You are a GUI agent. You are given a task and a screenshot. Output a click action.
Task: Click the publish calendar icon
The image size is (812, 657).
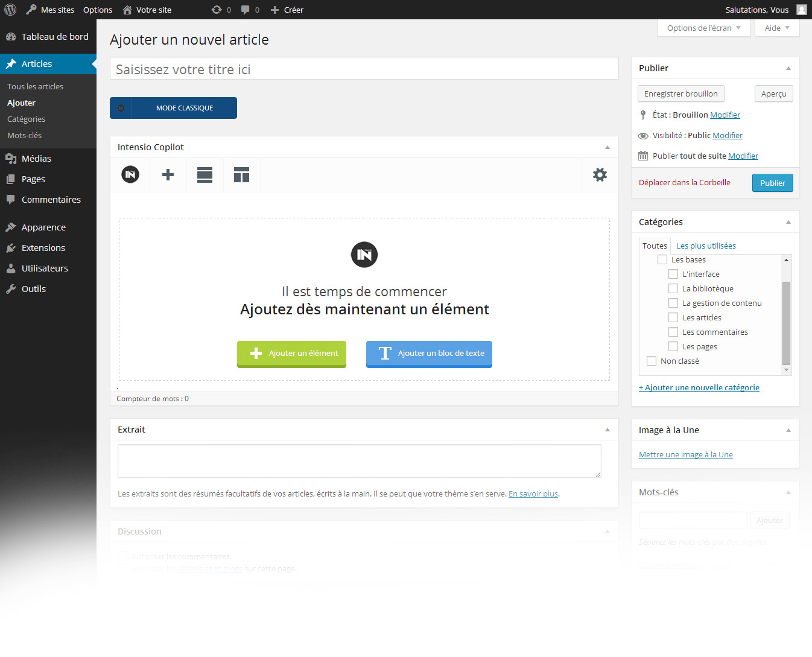643,156
